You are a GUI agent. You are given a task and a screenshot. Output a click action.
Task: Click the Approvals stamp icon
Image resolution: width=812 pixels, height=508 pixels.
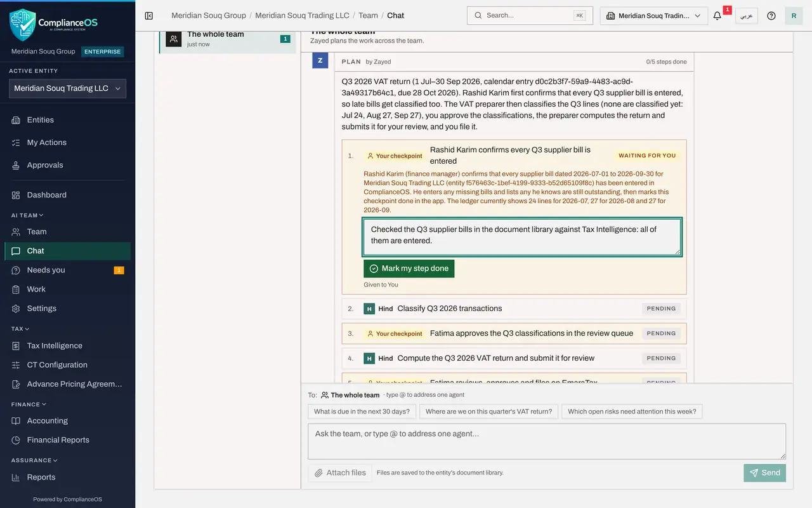tap(16, 165)
